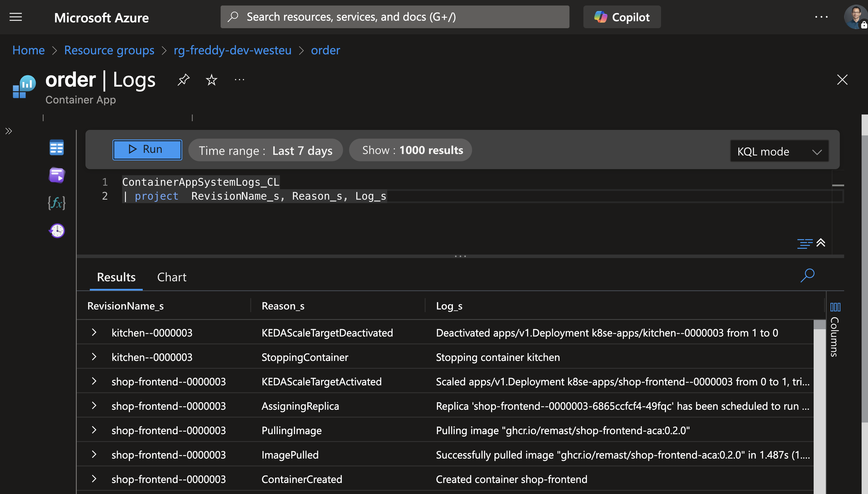This screenshot has height=494, width=868.
Task: Open the hamburger portal menu
Action: (x=16, y=17)
